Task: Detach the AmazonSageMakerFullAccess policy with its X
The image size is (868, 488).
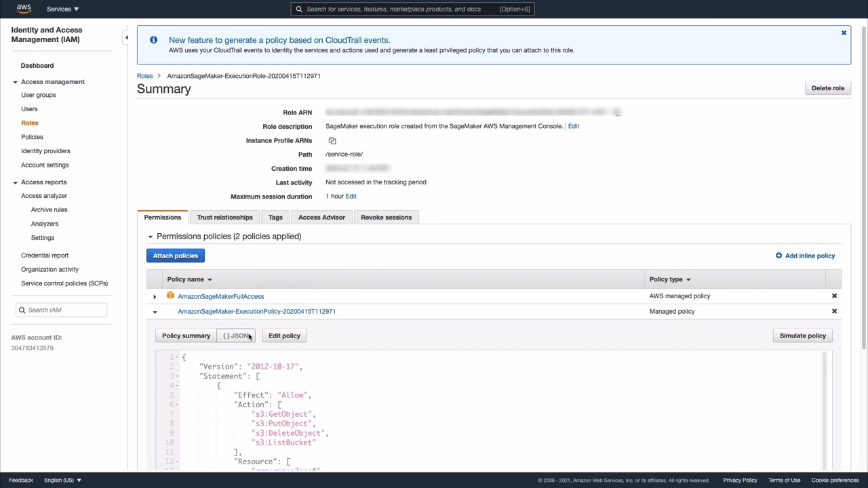Action: 834,296
